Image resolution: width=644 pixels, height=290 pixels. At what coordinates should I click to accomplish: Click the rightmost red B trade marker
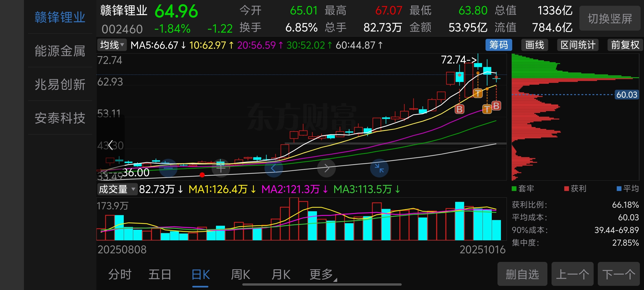pyautogui.click(x=496, y=106)
